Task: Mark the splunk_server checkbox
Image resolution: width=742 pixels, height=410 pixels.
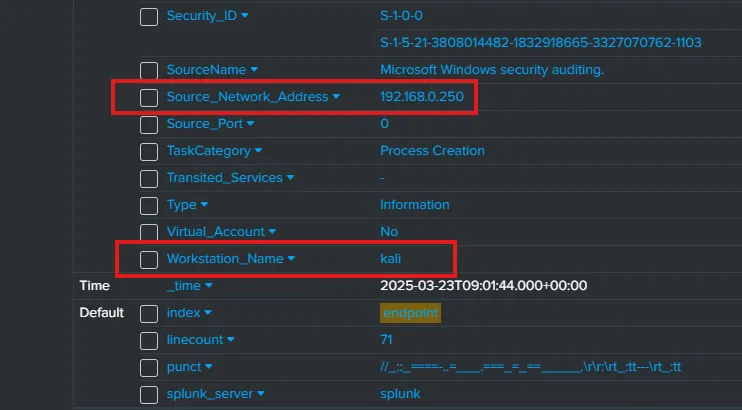Action: click(x=149, y=394)
